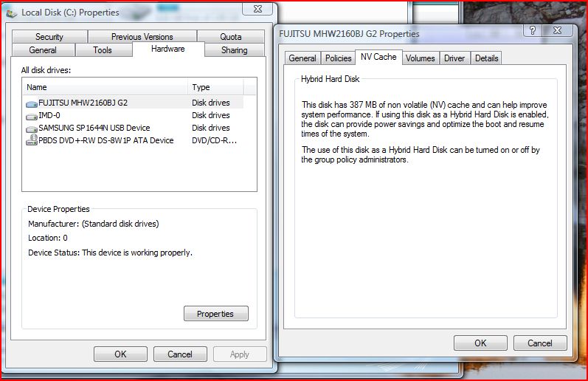The image size is (588, 381).
Task: Click the Properties button under Device Properties
Action: [215, 313]
